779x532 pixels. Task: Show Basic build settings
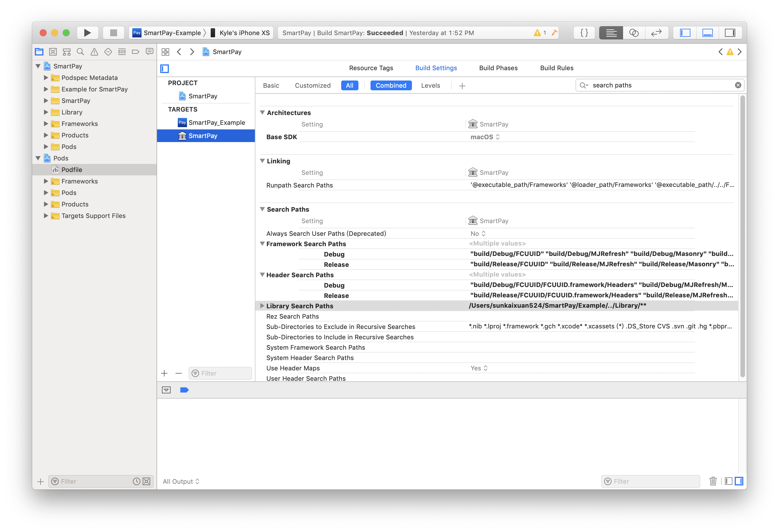(271, 85)
